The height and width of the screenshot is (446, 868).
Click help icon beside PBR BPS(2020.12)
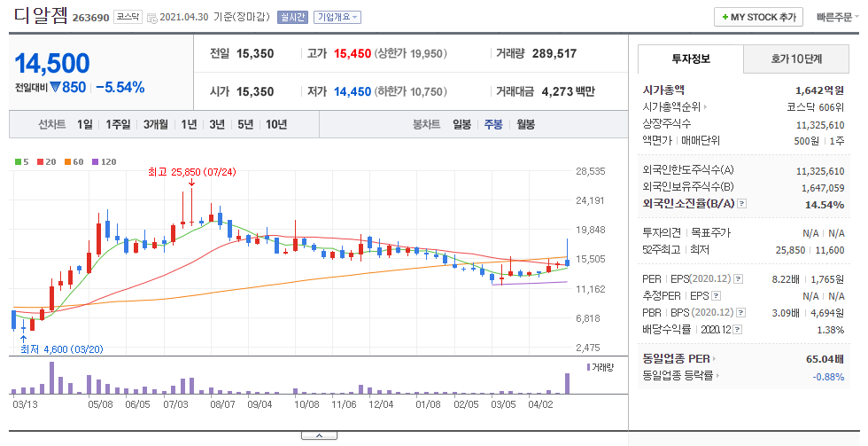741,313
